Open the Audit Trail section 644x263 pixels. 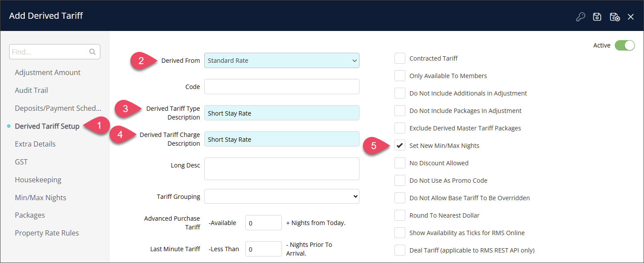click(x=31, y=90)
